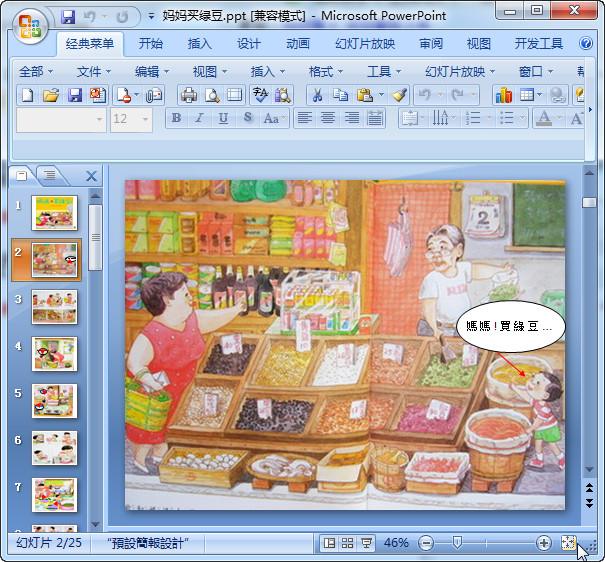Open the 动画 ribbon tab
The width and height of the screenshot is (605, 562).
point(297,44)
